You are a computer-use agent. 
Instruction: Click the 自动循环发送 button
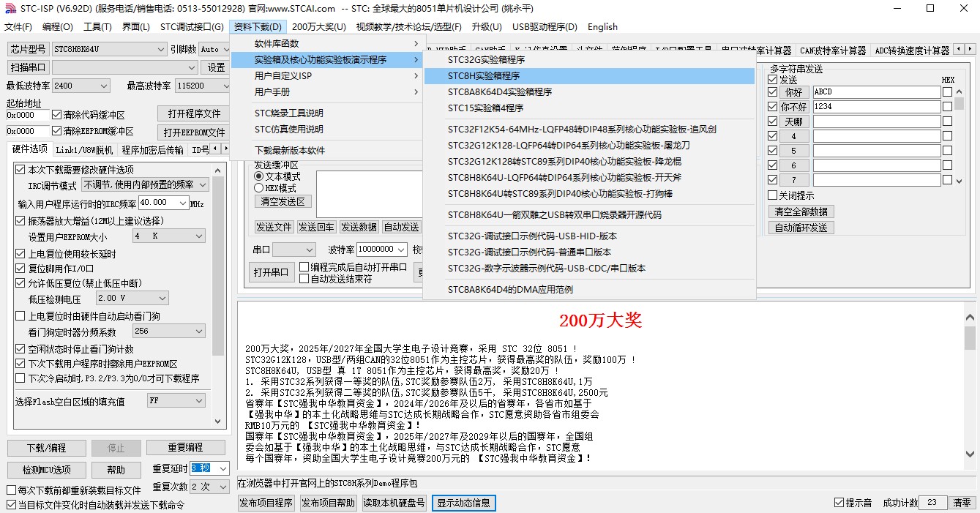pos(801,228)
